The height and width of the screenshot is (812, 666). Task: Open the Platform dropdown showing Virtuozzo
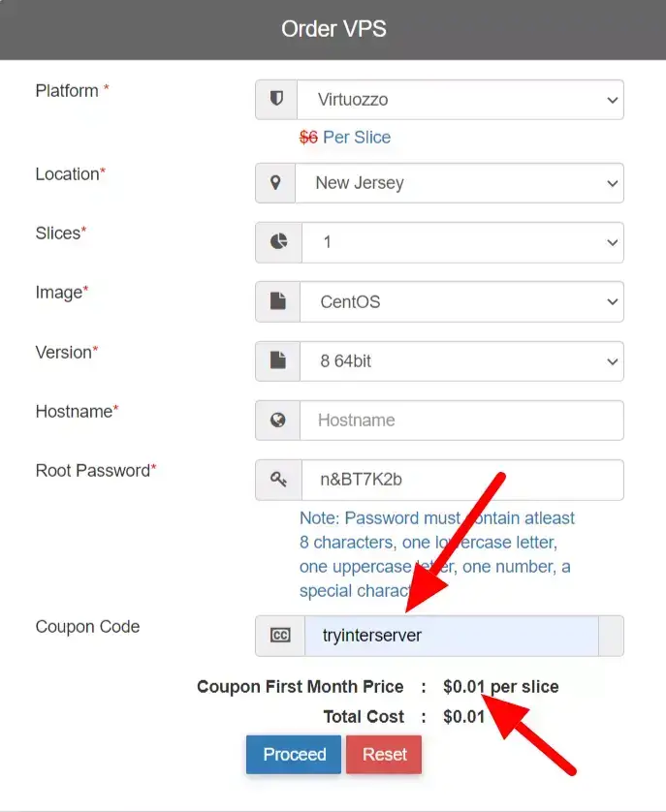pyautogui.click(x=460, y=99)
